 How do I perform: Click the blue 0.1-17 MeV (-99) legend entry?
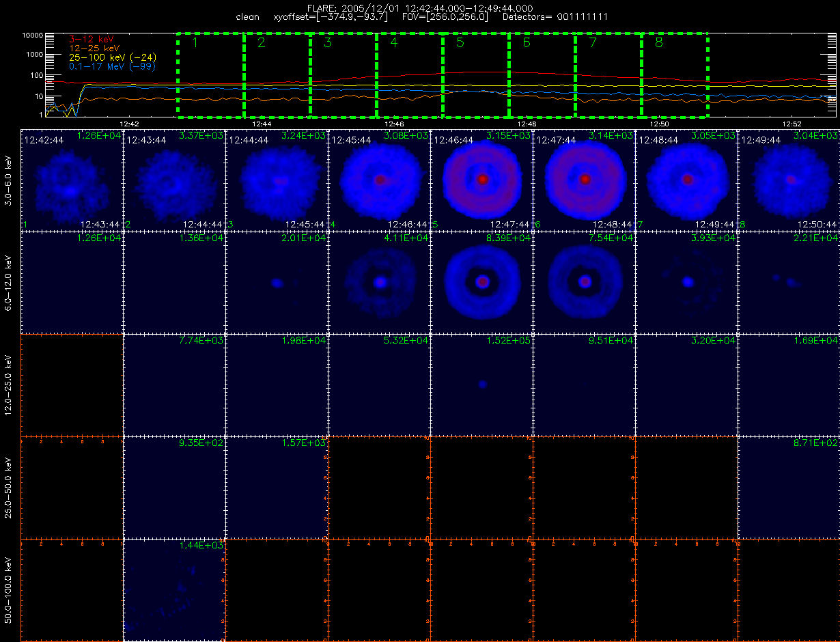113,66
